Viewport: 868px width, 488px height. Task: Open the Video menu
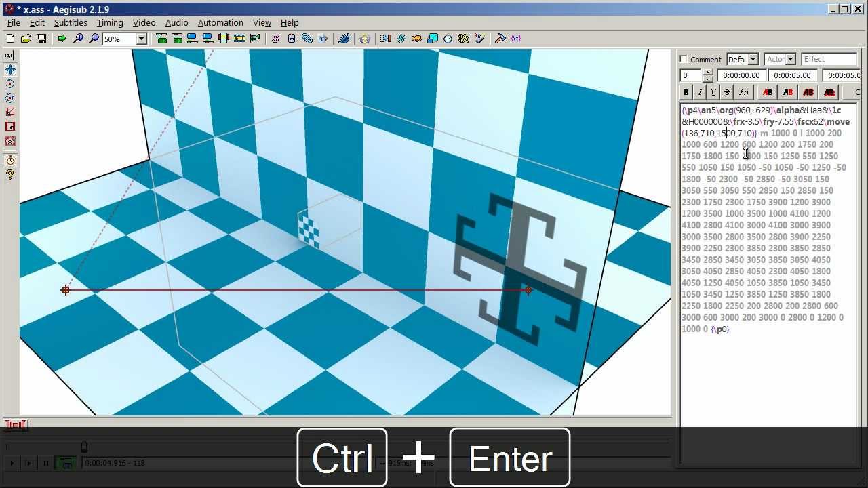[144, 22]
